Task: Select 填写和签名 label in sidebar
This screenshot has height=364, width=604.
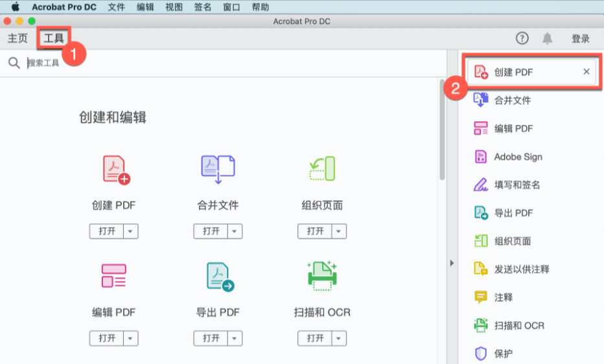Action: pos(517,185)
